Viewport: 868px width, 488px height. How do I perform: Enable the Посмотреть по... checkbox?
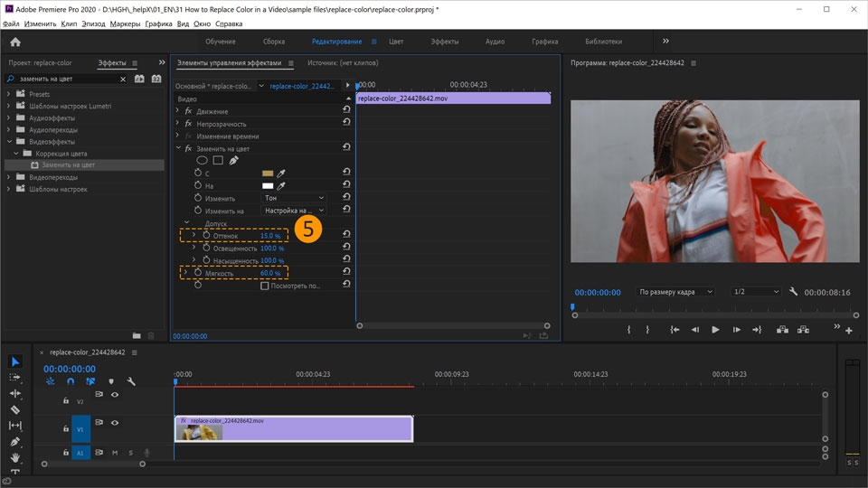pos(265,286)
